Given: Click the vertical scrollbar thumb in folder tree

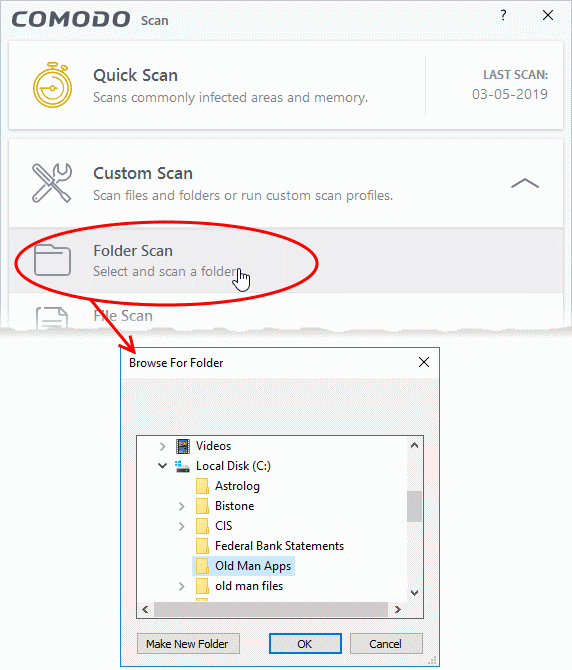Looking at the screenshot, I should (x=414, y=507).
